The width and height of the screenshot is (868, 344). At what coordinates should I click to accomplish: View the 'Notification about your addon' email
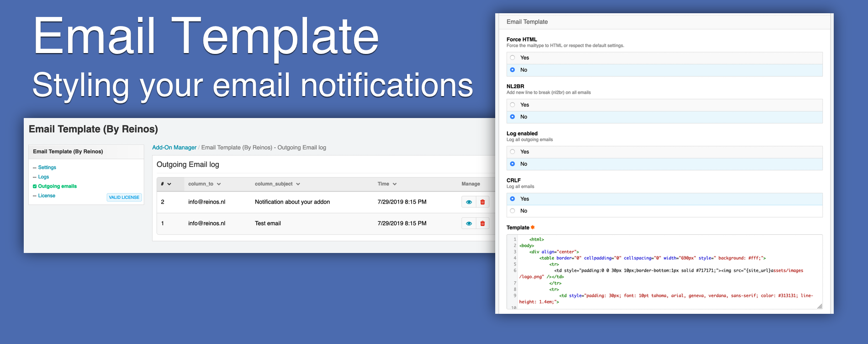click(469, 202)
